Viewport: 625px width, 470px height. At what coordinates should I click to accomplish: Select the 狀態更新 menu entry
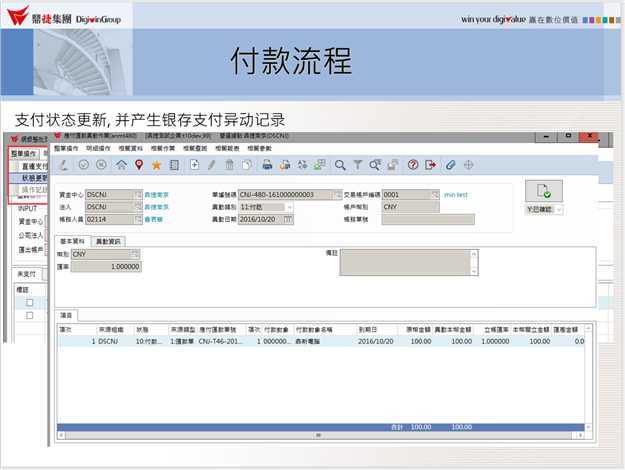click(33, 177)
